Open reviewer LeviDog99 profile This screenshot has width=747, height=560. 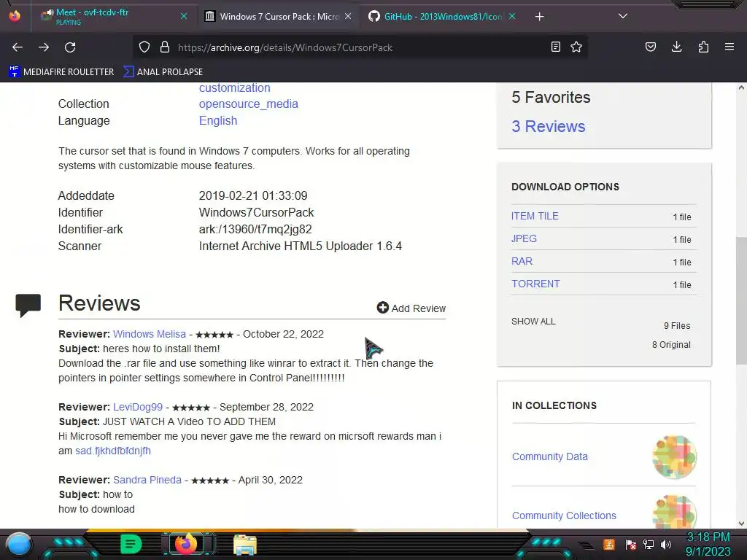138,407
